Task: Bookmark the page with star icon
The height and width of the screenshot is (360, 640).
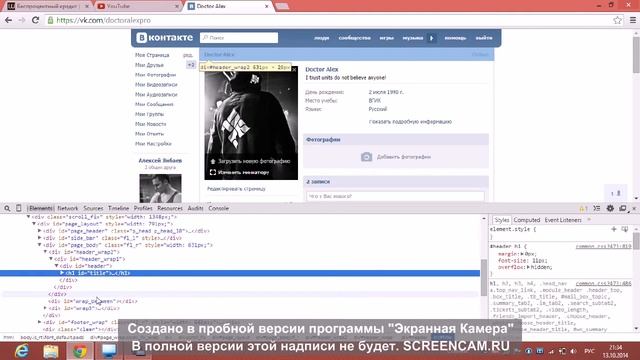Action: tap(617, 20)
